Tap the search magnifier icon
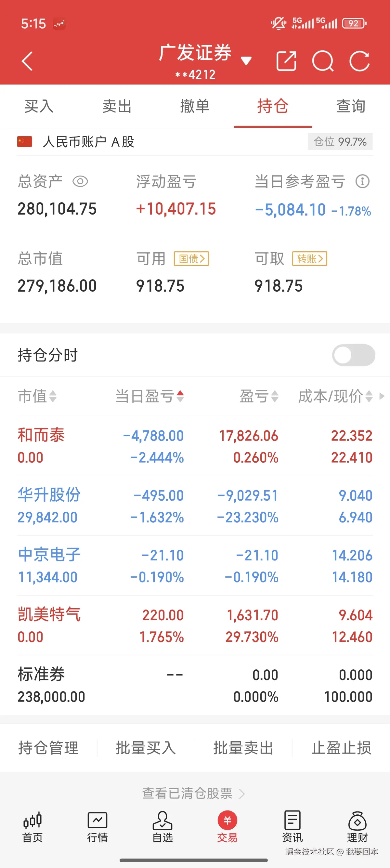The width and height of the screenshot is (390, 868). (x=323, y=61)
